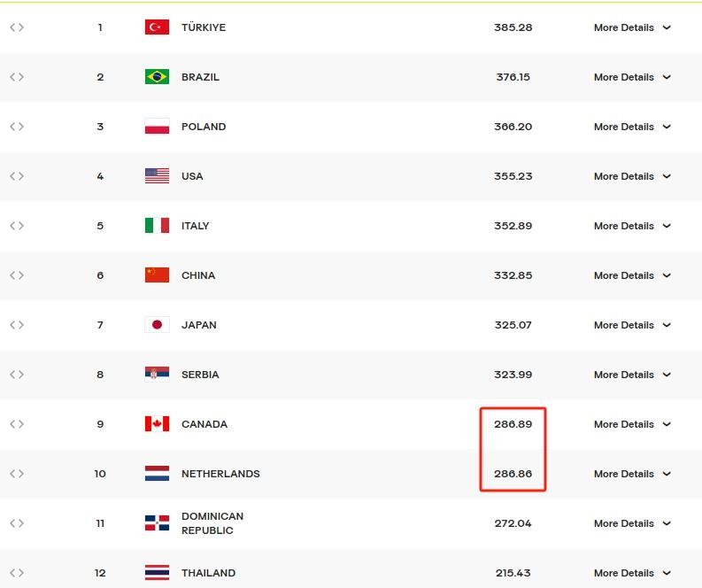Expand More Details for Türkiye
The height and width of the screenshot is (588, 702).
coord(632,27)
